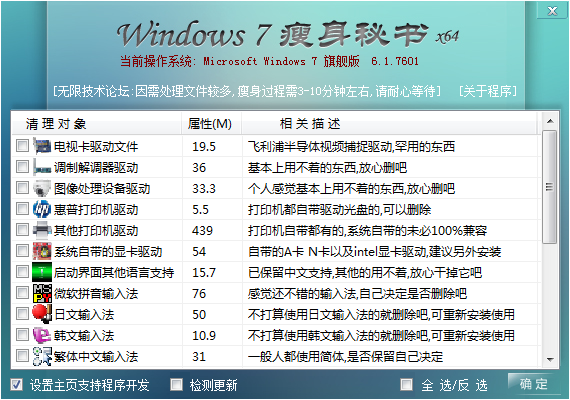Check the box for 繁体中文输入法

[23, 356]
